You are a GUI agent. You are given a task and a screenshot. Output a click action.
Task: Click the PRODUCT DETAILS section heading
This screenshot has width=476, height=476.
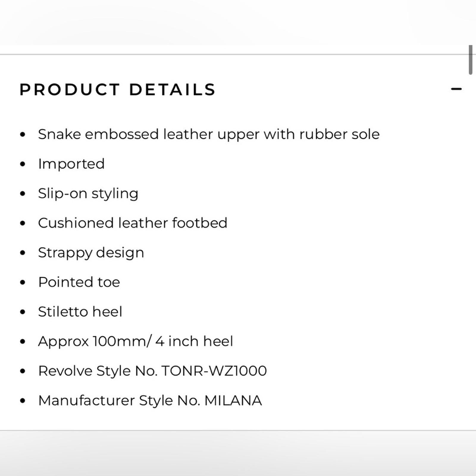(x=118, y=90)
